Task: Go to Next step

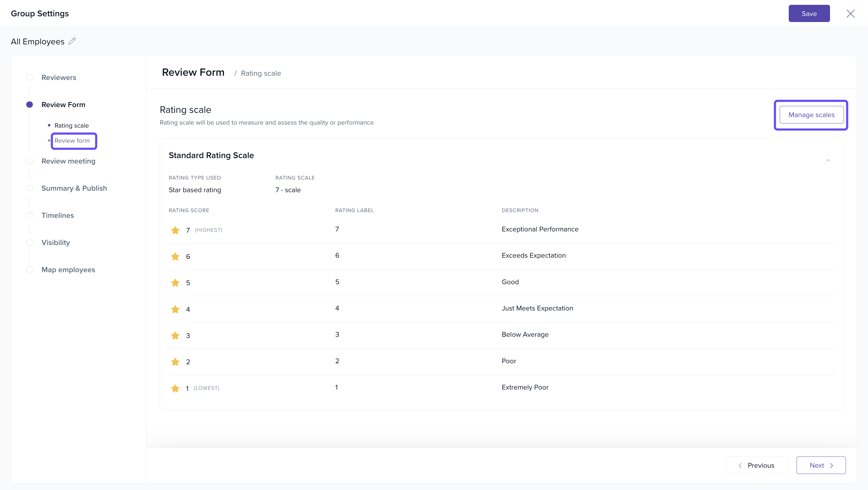Action: coord(821,465)
